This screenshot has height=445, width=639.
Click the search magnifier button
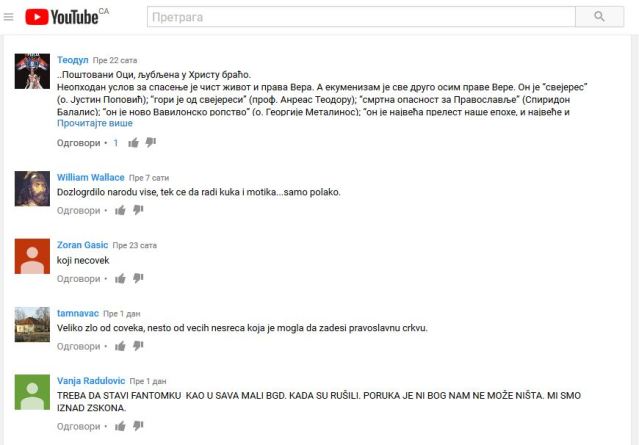click(x=599, y=17)
